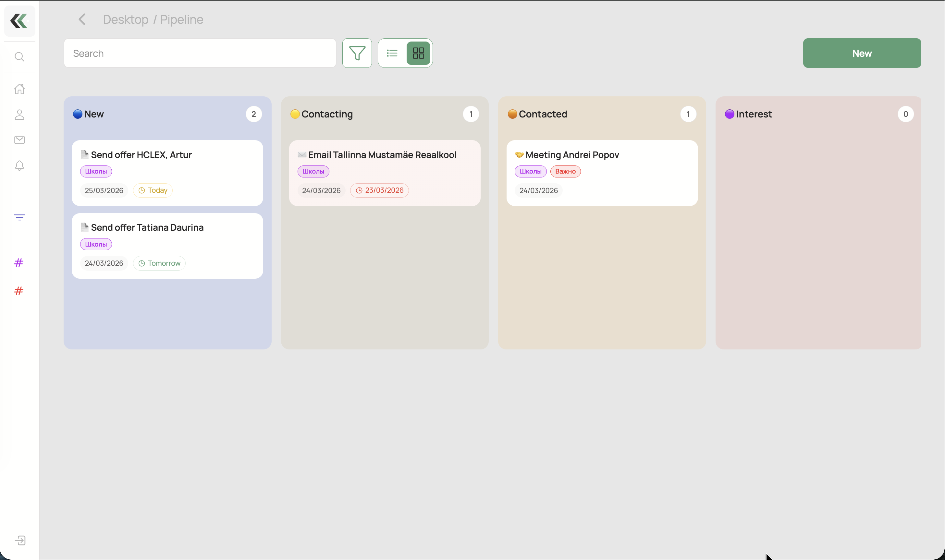This screenshot has width=945, height=560.
Task: Select the home icon in sidebar
Action: click(x=19, y=89)
